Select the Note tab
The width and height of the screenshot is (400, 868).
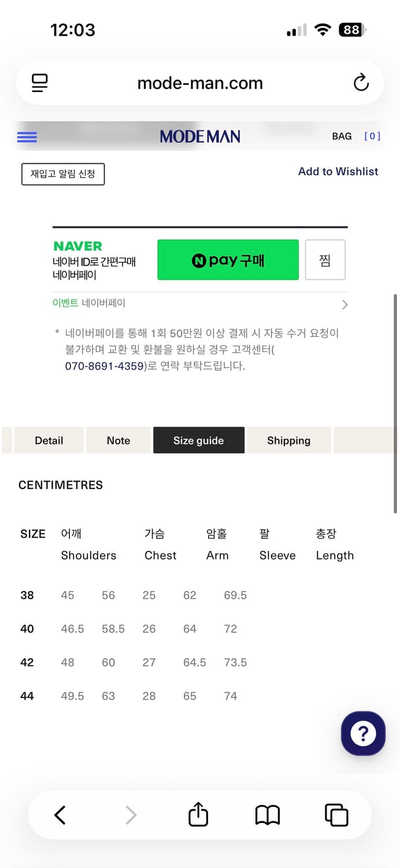coord(118,440)
